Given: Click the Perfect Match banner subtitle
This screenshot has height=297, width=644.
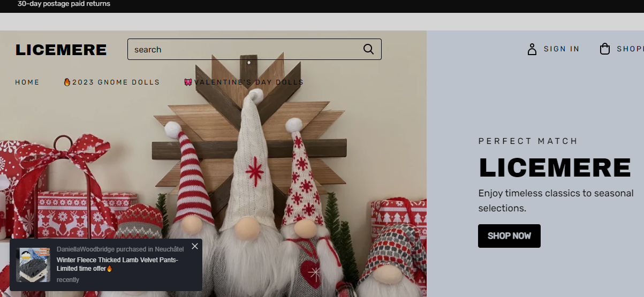Looking at the screenshot, I should point(528,141).
